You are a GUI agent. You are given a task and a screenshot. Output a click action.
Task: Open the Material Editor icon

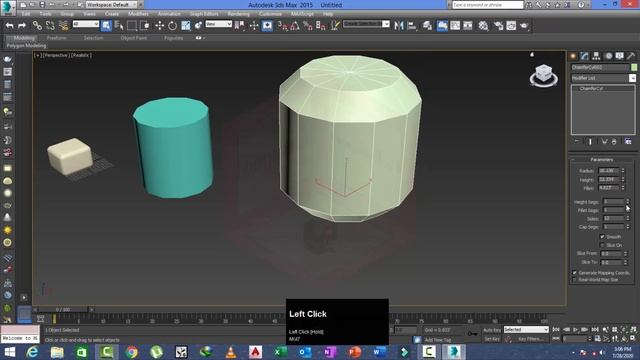click(x=483, y=26)
